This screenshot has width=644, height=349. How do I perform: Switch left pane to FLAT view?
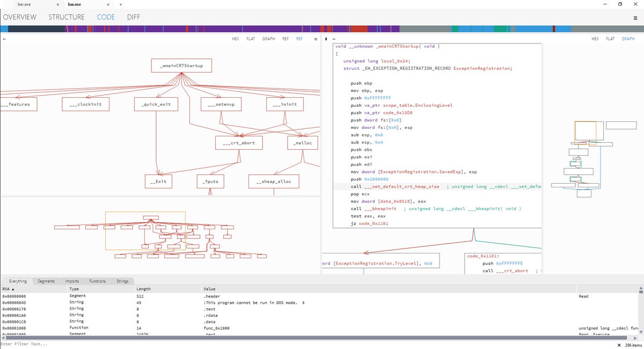[x=251, y=39]
